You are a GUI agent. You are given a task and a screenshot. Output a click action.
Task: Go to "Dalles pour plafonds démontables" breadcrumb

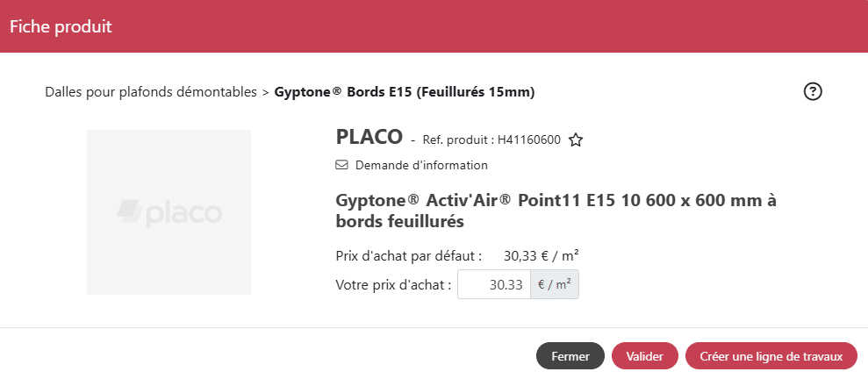pyautogui.click(x=151, y=91)
